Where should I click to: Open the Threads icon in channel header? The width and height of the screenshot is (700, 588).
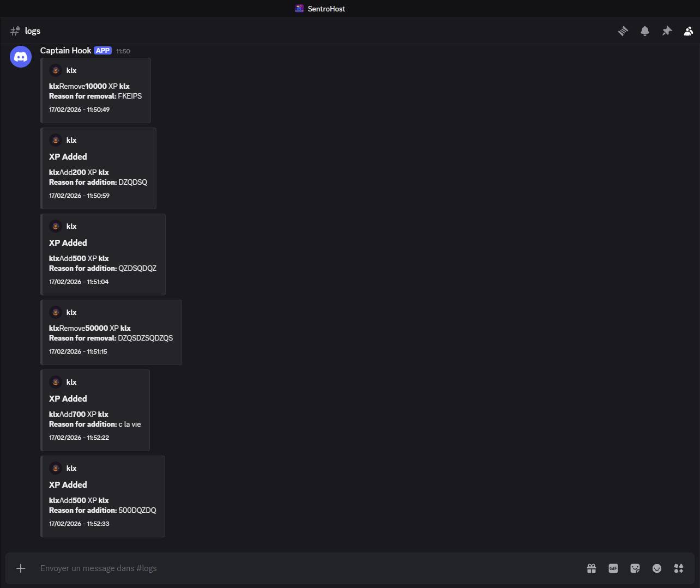click(x=623, y=31)
